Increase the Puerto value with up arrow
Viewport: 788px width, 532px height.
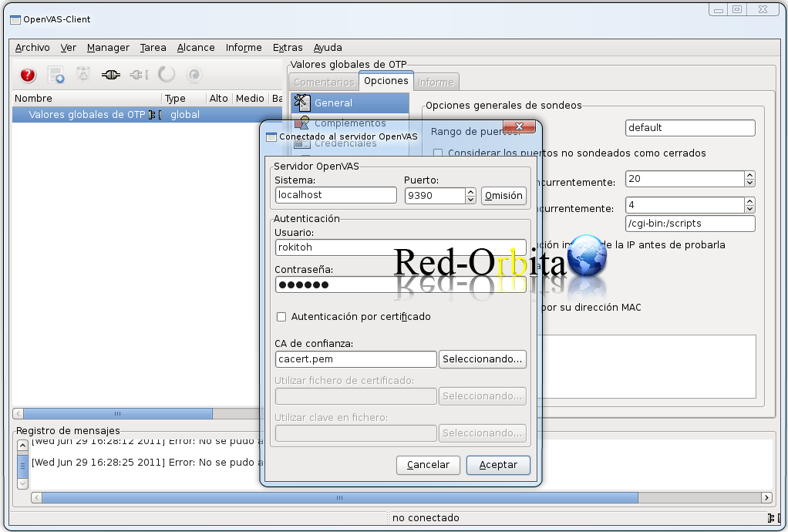470,192
